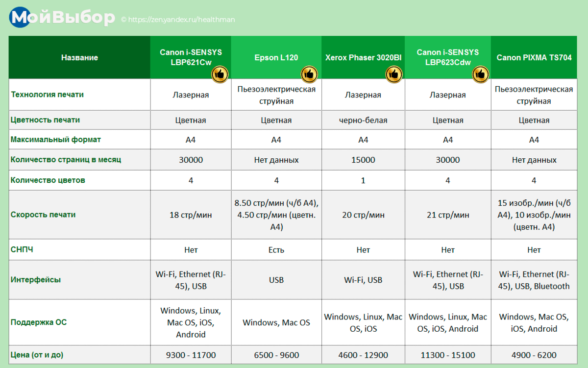Select the Canon PIXMA TS704 column header

(x=534, y=57)
